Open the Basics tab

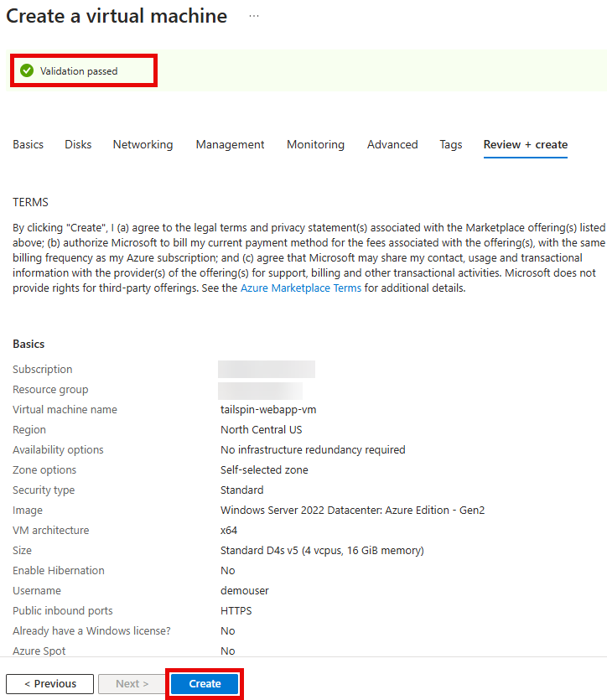28,144
